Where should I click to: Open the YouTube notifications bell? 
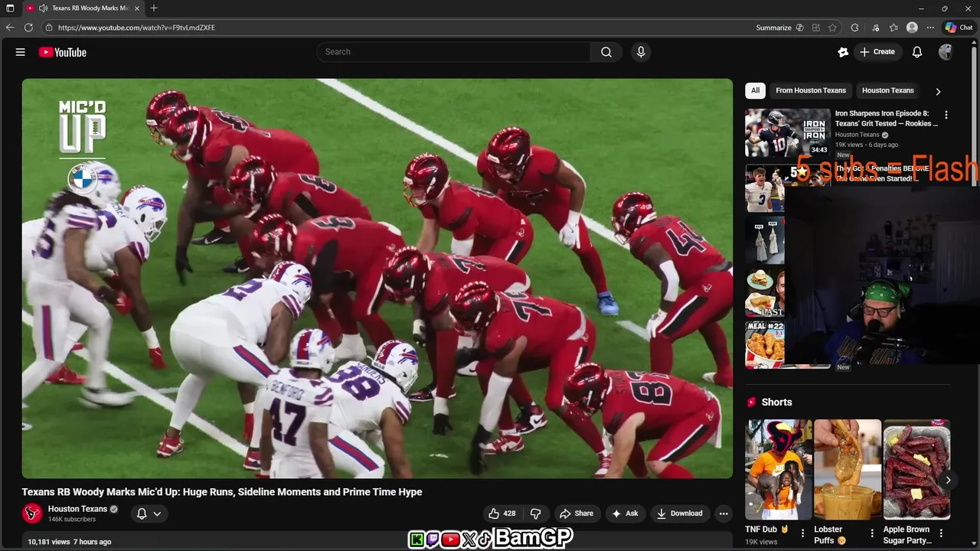click(x=917, y=52)
